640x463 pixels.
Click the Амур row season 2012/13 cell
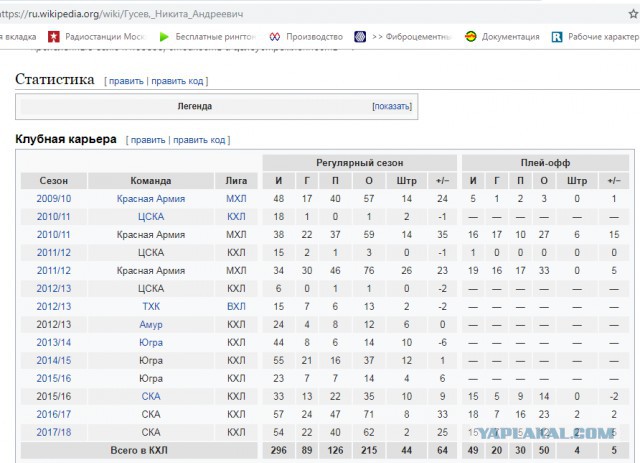53,325
